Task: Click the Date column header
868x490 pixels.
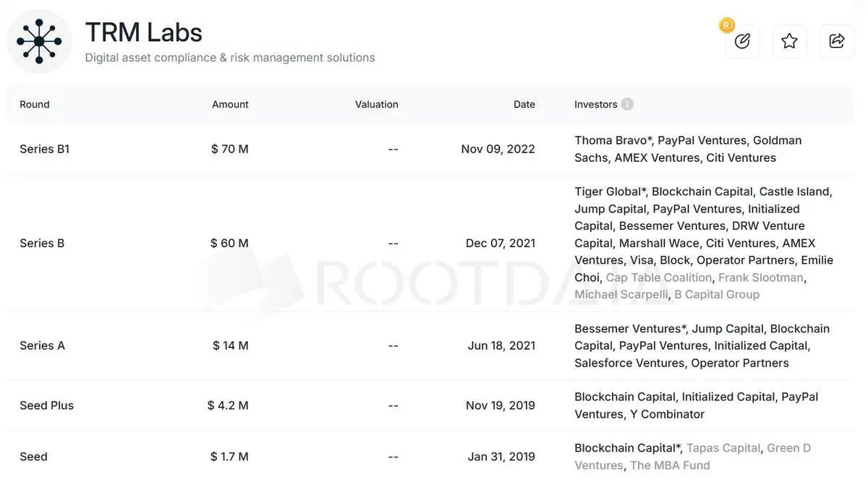Action: tap(524, 104)
